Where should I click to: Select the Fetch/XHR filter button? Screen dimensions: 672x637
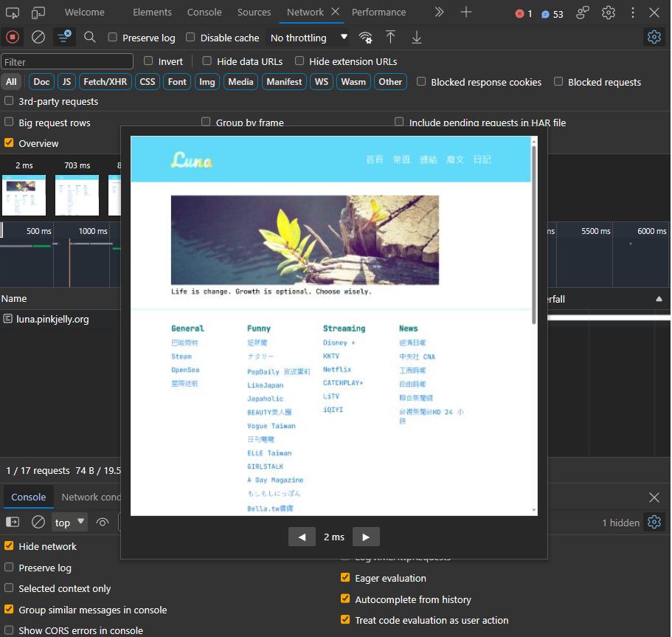point(105,82)
